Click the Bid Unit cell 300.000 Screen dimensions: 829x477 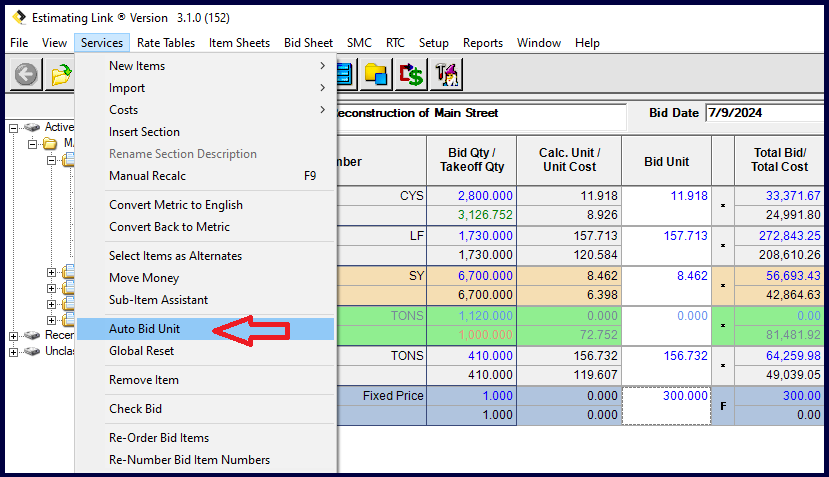(x=667, y=405)
